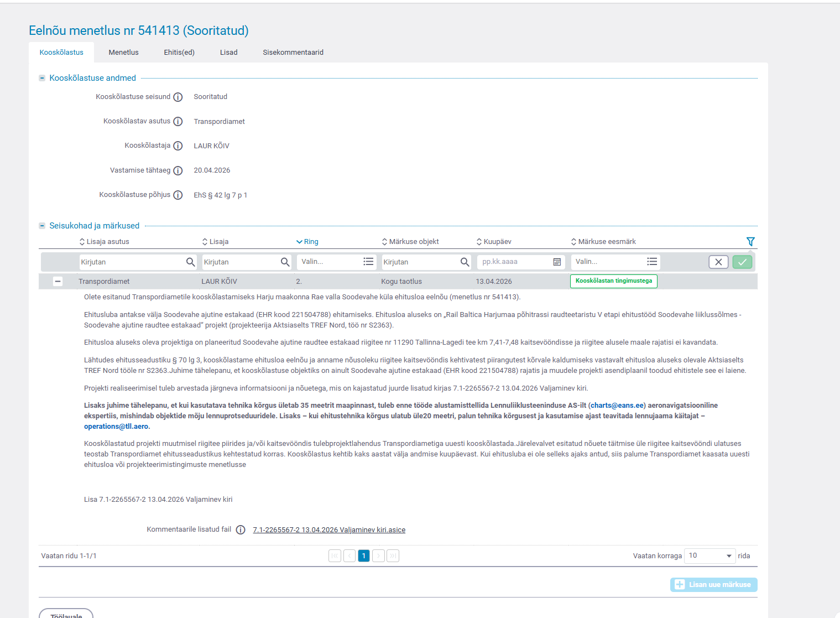Screen dimensions: 840x618
Task: Open rows per page dropdown
Action: [x=709, y=556]
